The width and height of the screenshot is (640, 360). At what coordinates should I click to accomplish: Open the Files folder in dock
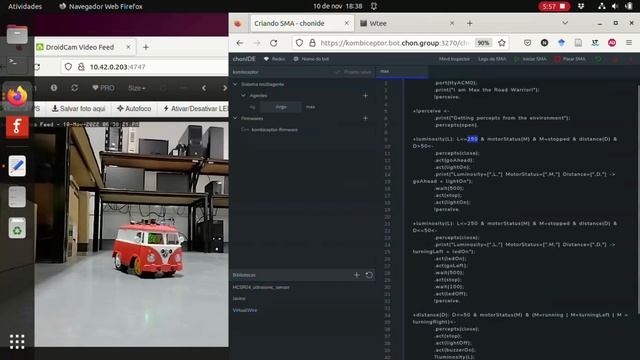[x=17, y=34]
